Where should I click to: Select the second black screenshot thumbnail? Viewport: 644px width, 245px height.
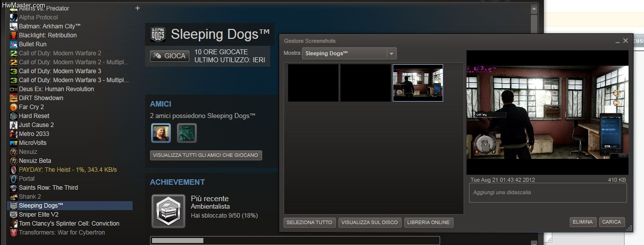(365, 83)
